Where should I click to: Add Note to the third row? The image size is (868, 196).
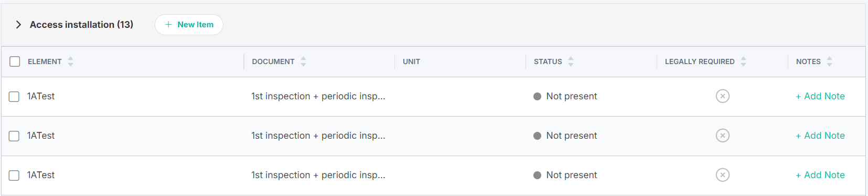click(820, 175)
